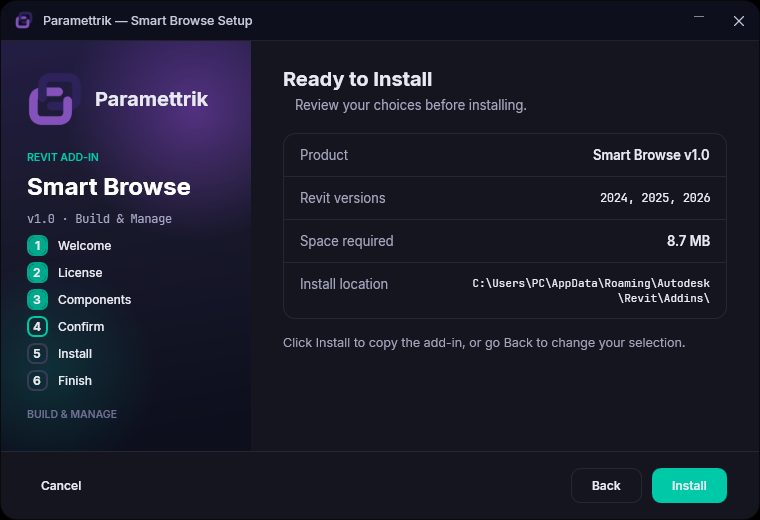Go to the Finish step label

point(75,381)
